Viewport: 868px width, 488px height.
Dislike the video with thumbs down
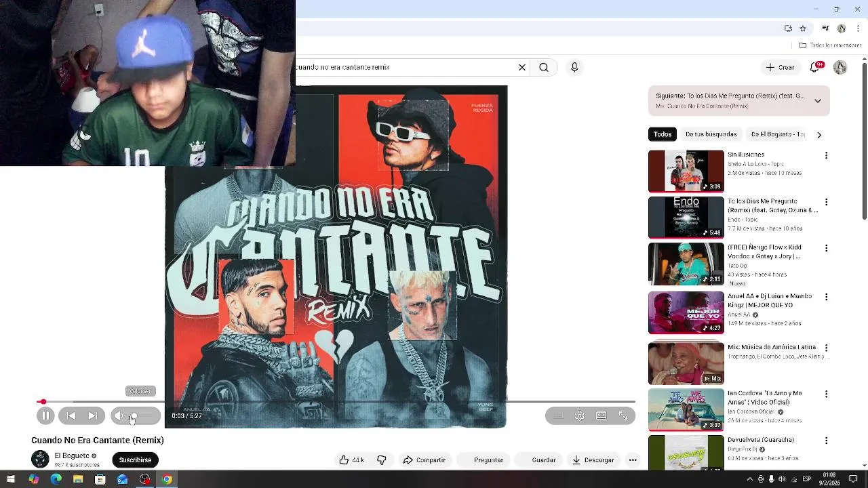pyautogui.click(x=382, y=460)
